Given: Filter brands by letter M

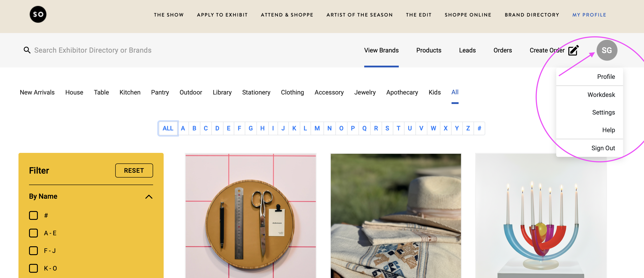Looking at the screenshot, I should point(317,128).
